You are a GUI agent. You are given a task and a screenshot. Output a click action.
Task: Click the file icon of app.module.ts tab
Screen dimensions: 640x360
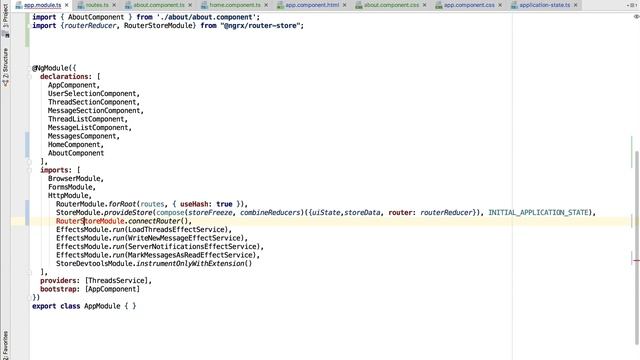click(x=19, y=5)
